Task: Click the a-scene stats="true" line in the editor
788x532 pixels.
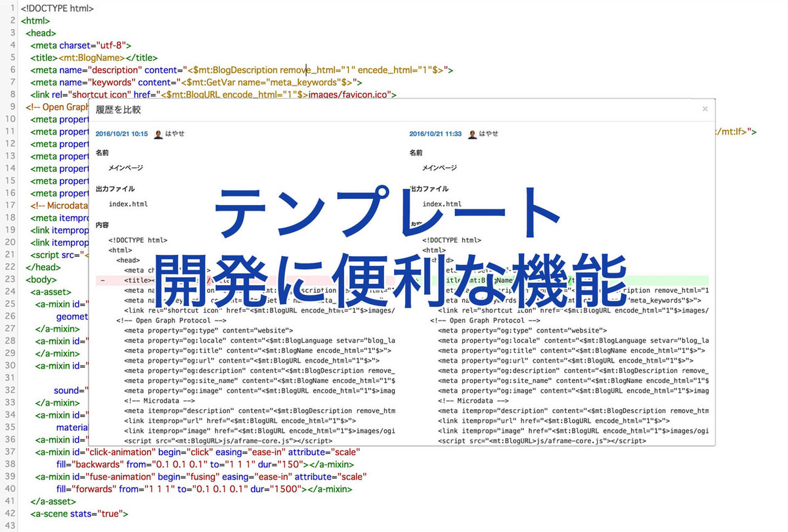Action: (x=79, y=514)
